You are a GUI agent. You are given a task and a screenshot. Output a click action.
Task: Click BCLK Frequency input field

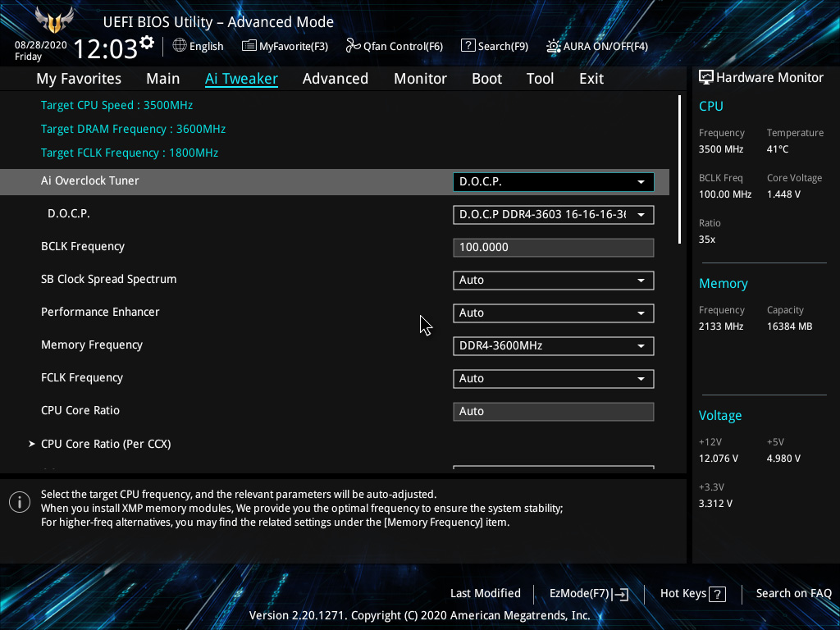tap(554, 248)
